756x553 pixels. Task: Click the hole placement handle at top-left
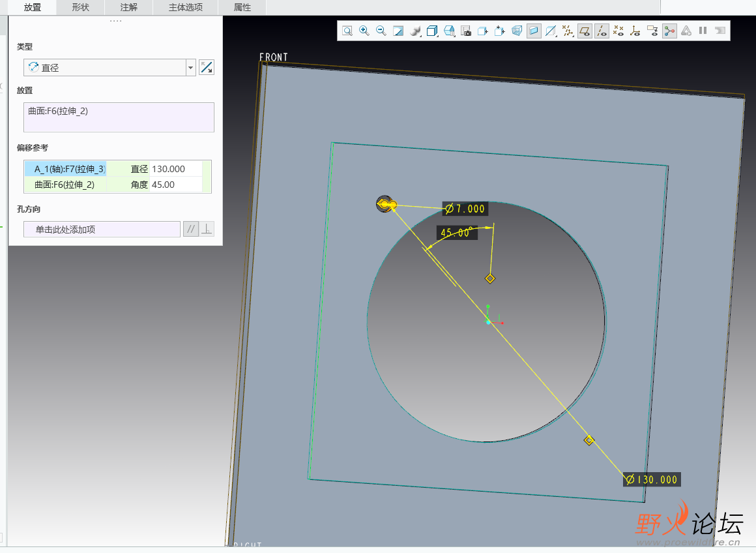(386, 204)
